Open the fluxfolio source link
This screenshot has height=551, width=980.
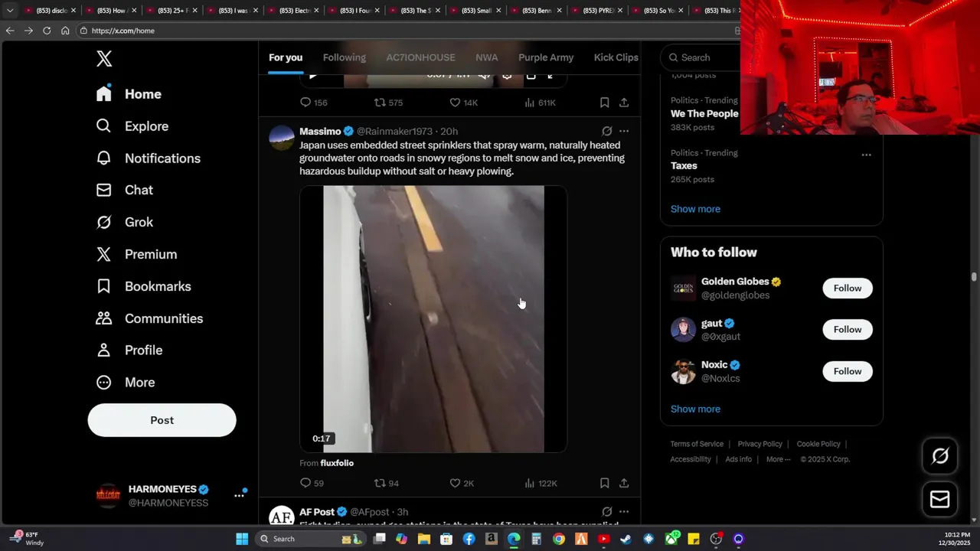[x=337, y=463]
